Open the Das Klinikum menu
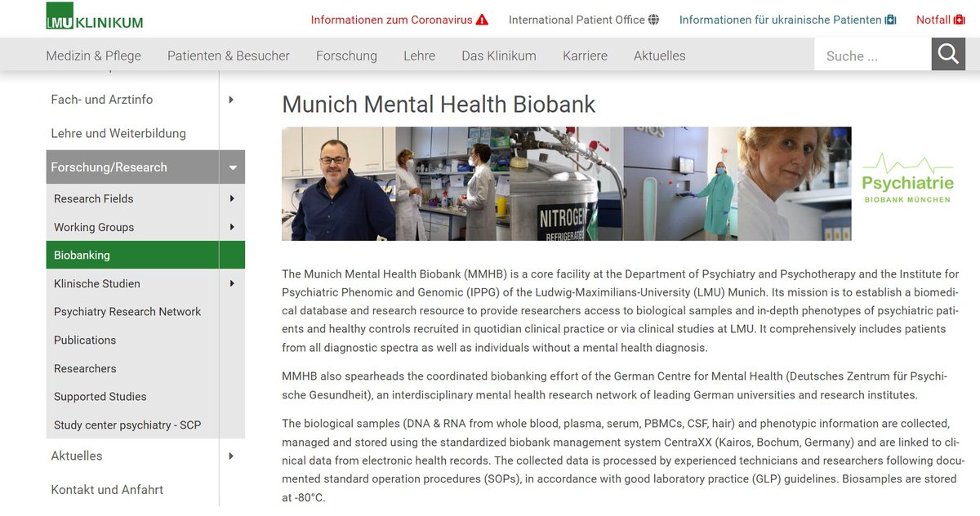 pyautogui.click(x=499, y=56)
